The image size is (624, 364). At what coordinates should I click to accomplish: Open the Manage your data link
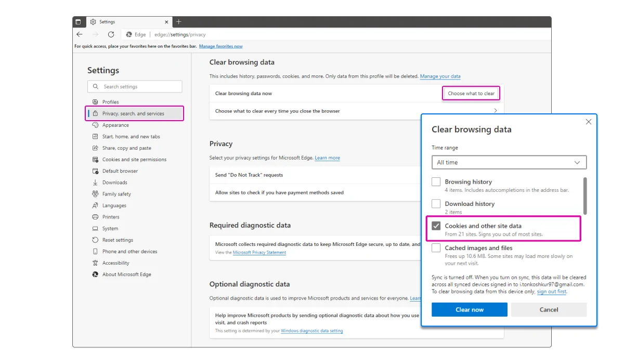pyautogui.click(x=440, y=76)
